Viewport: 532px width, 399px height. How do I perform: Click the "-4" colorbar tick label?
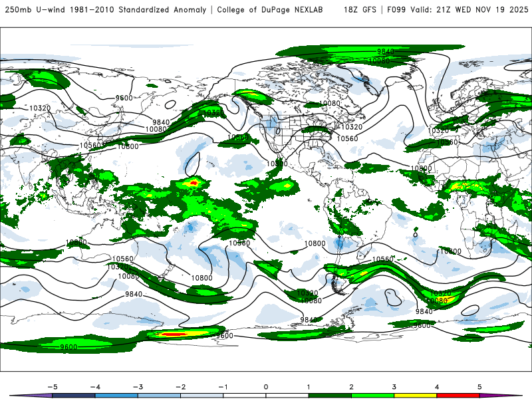[x=95, y=387]
